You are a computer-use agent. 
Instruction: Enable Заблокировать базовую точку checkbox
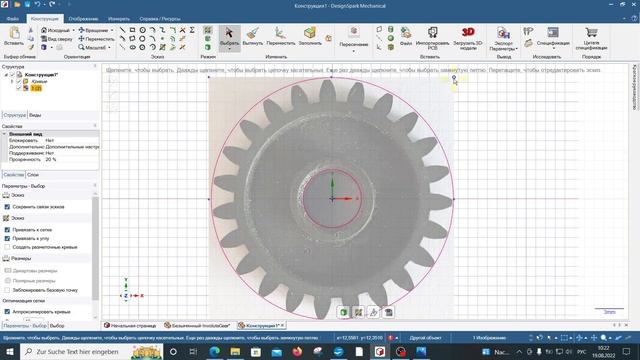tap(7, 290)
